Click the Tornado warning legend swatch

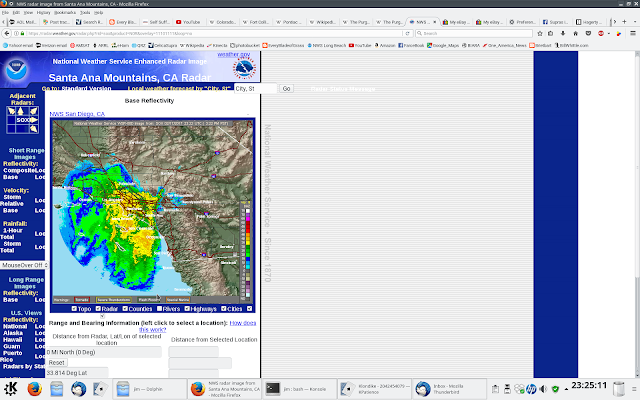82,300
